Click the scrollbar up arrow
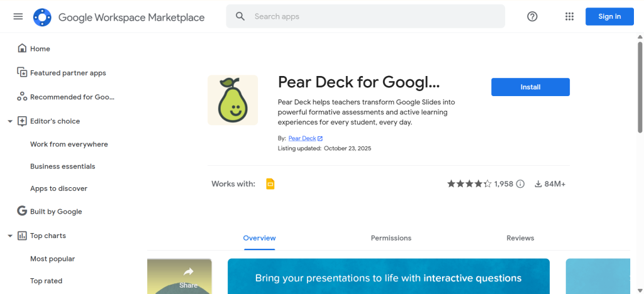 [x=640, y=36]
